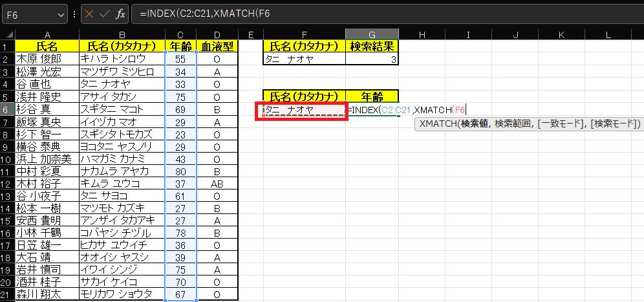Click XMATCH function name in the tooltip
This screenshot has width=644, height=302.
[438, 124]
